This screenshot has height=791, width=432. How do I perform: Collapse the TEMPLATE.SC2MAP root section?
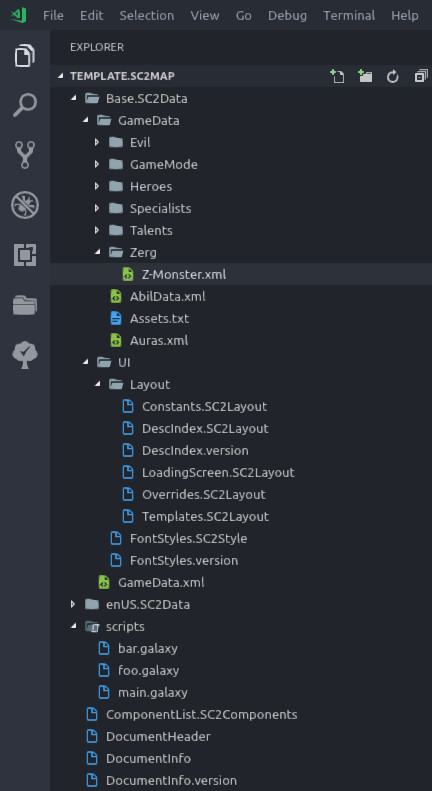point(61,76)
